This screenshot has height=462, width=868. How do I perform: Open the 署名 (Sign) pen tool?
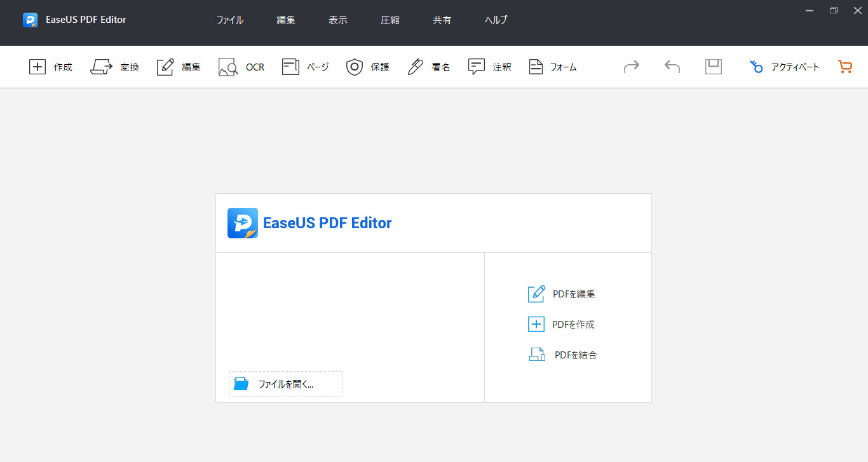point(428,67)
